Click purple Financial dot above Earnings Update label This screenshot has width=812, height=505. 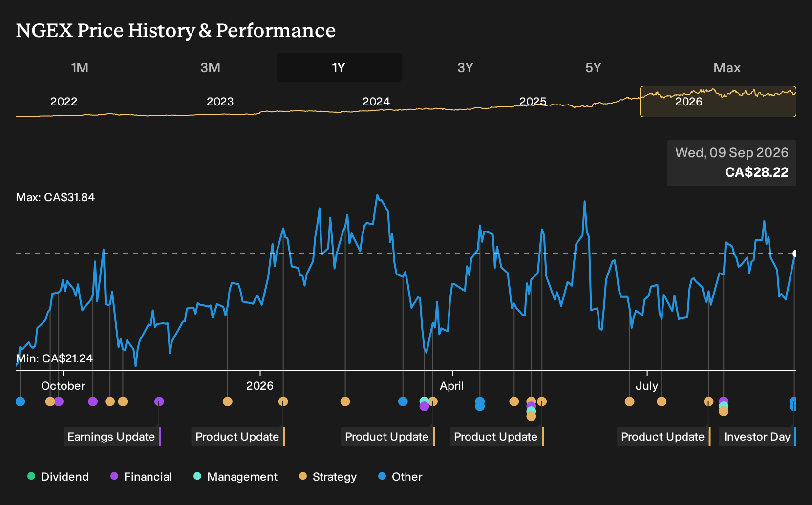159,401
